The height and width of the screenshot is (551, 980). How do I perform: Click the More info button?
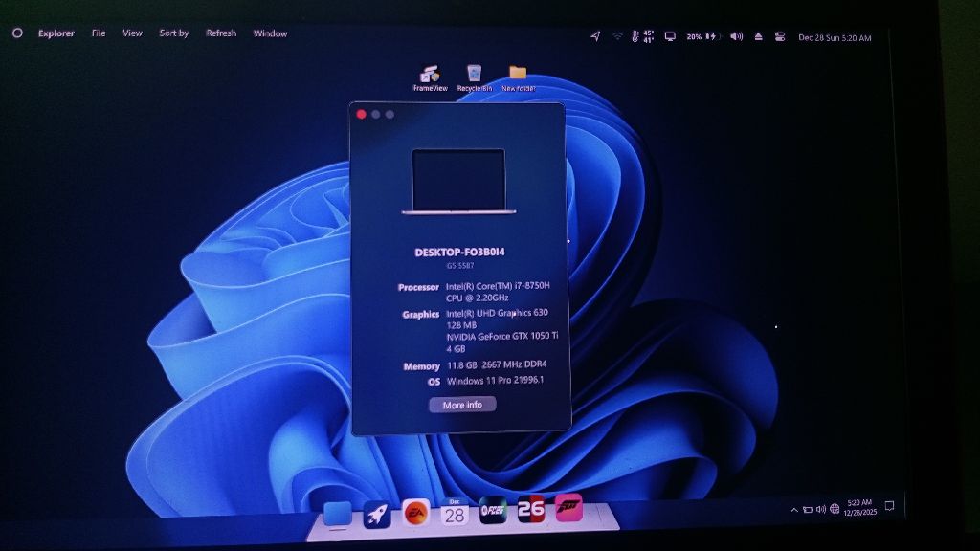click(462, 405)
